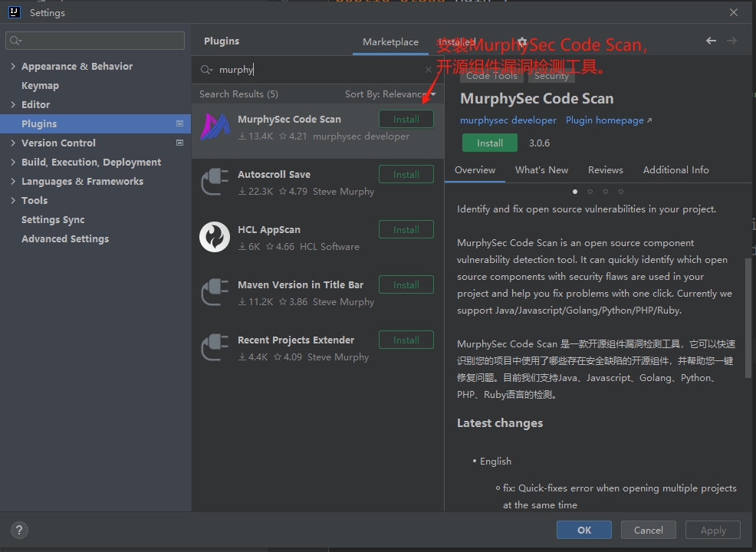Open the Additional Info tab
Viewport: 756px width, 552px height.
click(676, 169)
